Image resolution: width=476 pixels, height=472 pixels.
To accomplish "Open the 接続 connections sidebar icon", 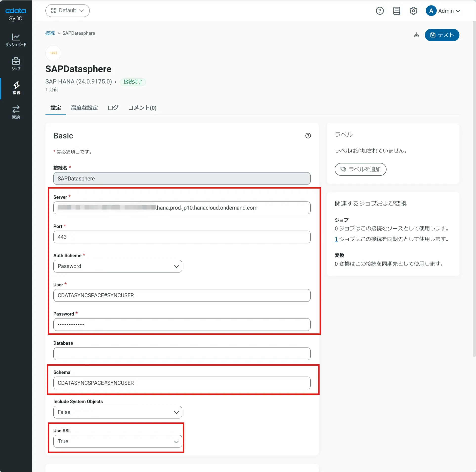I will (16, 88).
